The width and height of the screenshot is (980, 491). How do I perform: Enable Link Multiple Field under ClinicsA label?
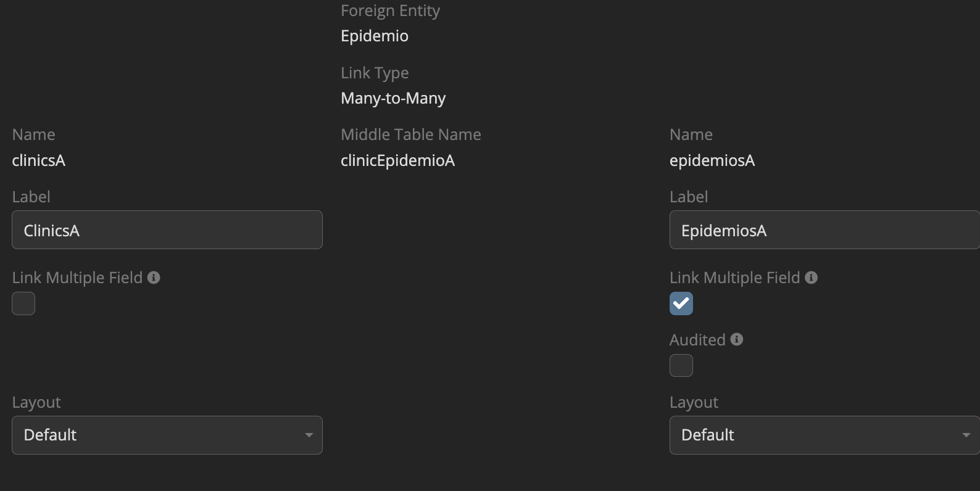[23, 303]
